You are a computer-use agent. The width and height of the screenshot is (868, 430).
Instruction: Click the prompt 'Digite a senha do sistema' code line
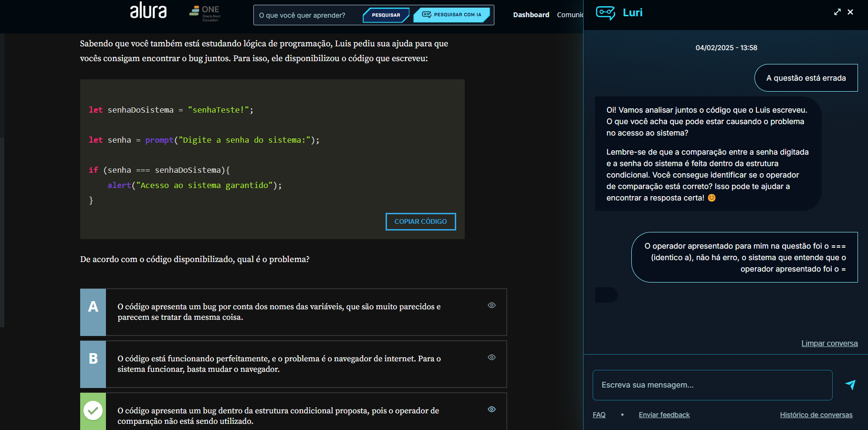[204, 140]
